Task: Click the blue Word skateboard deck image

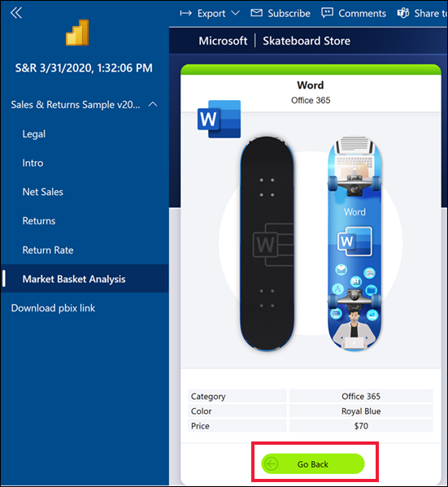Action: click(x=354, y=244)
